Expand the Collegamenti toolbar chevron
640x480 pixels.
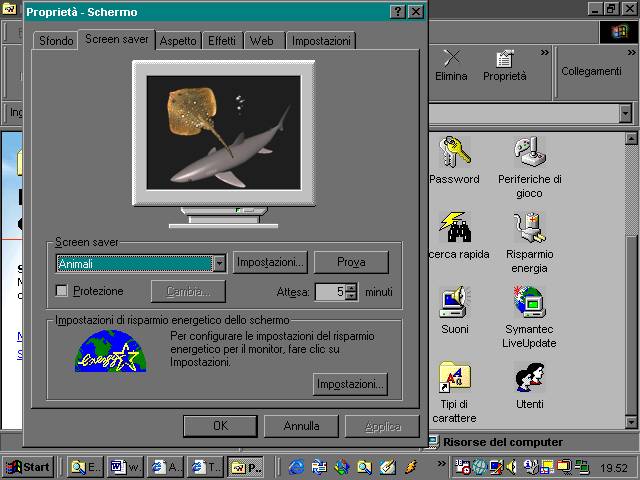click(x=629, y=53)
